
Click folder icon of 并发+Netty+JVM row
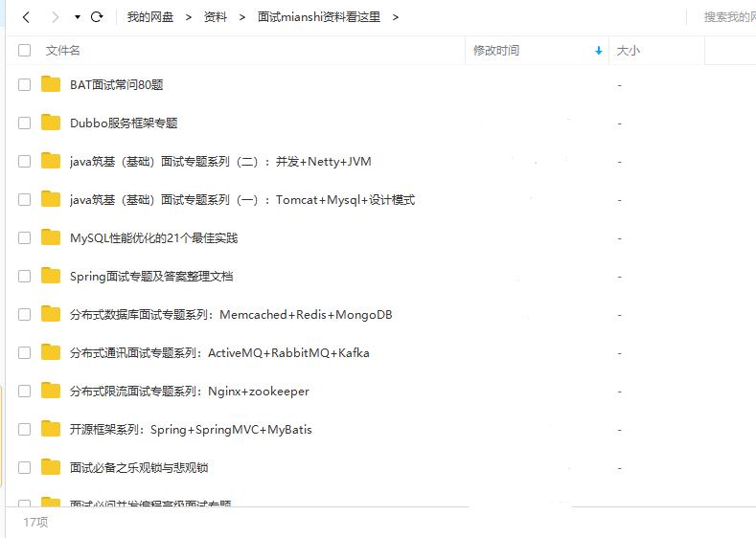click(51, 161)
